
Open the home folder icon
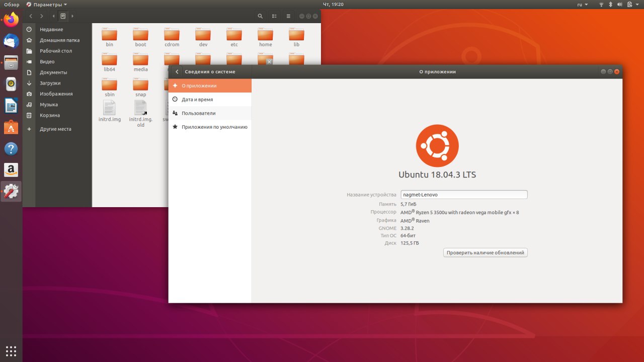coord(266,34)
